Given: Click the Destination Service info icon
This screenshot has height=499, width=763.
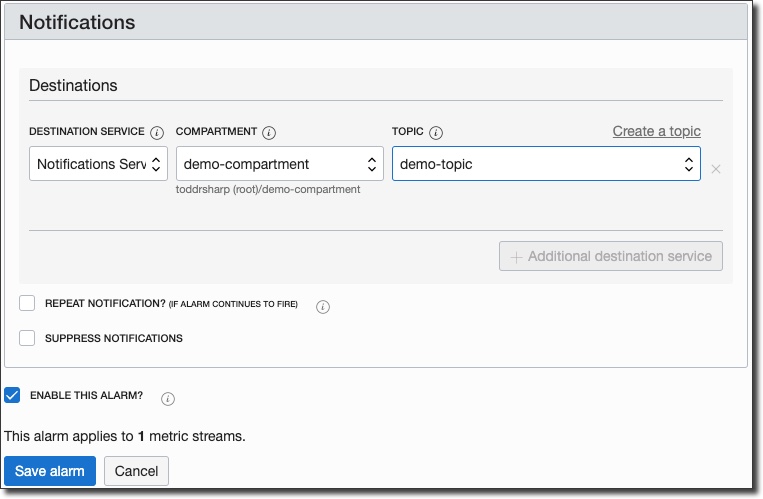Looking at the screenshot, I should coord(157,132).
